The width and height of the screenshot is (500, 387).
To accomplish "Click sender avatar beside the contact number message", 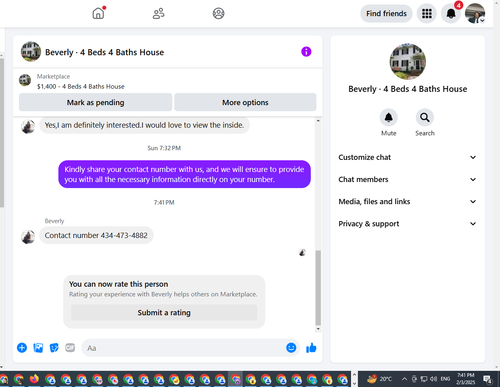I will click(28, 237).
